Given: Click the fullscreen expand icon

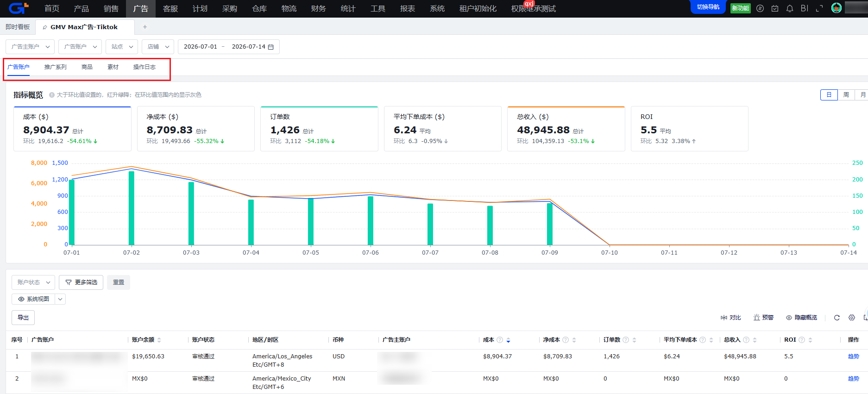Looking at the screenshot, I should click(x=819, y=8).
